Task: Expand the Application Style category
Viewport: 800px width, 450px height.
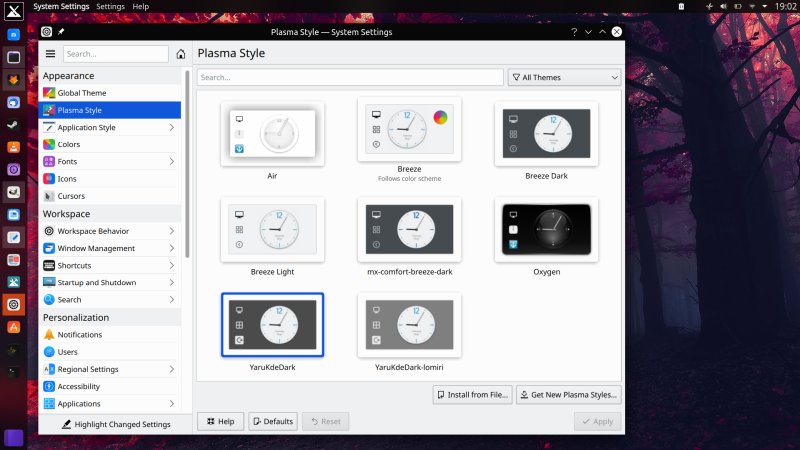Action: tap(171, 128)
